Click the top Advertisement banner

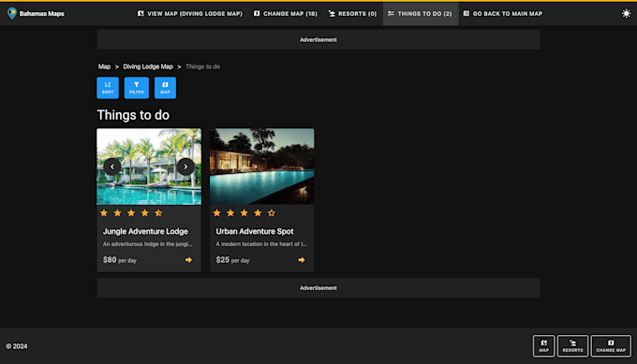tap(318, 39)
